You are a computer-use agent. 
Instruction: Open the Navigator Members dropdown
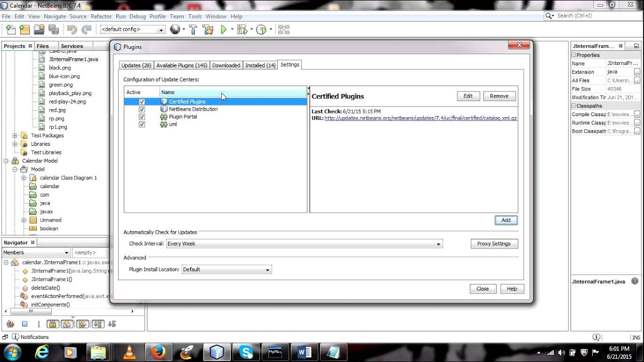point(36,252)
